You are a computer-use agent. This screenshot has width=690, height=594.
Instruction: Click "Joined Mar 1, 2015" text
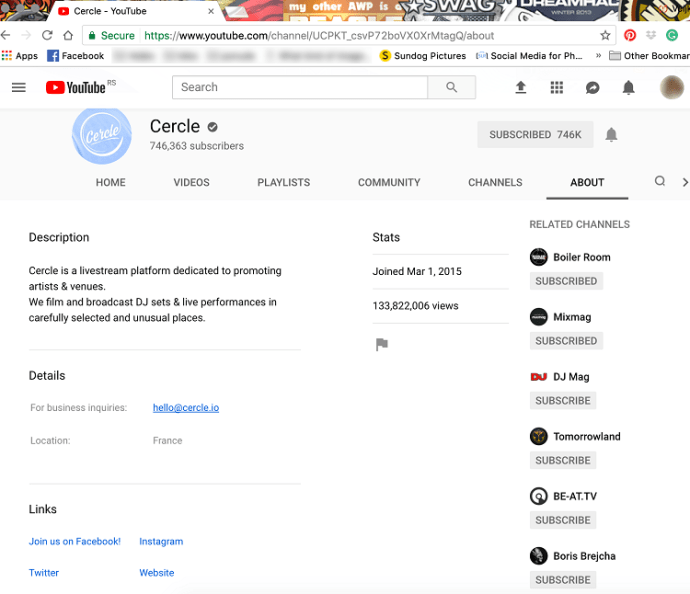(417, 271)
